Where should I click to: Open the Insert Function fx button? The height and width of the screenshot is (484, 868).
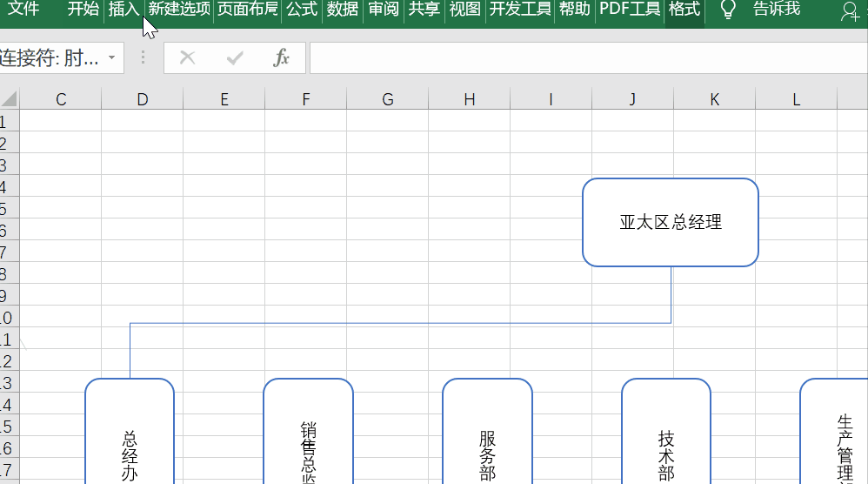(x=281, y=57)
